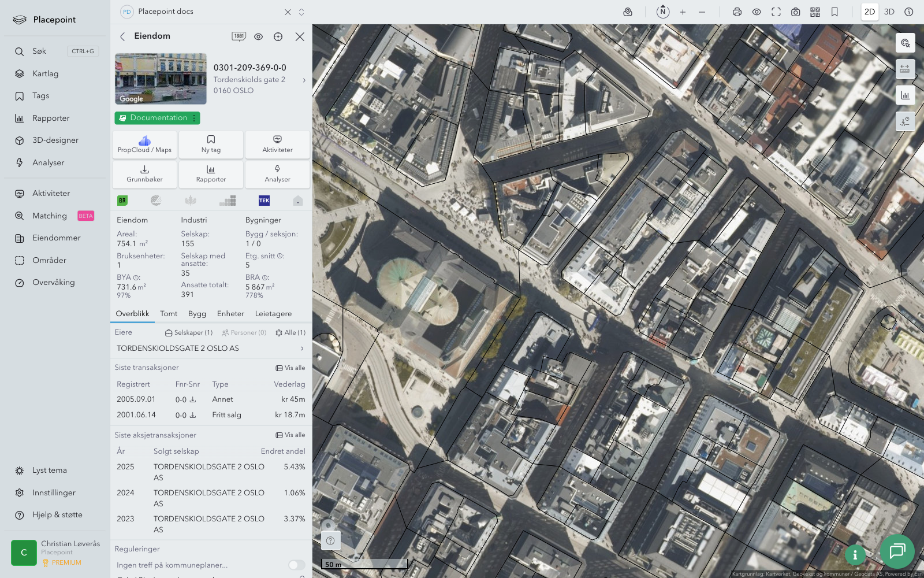Click the Ny tag button
The image size is (924, 578).
(211, 144)
